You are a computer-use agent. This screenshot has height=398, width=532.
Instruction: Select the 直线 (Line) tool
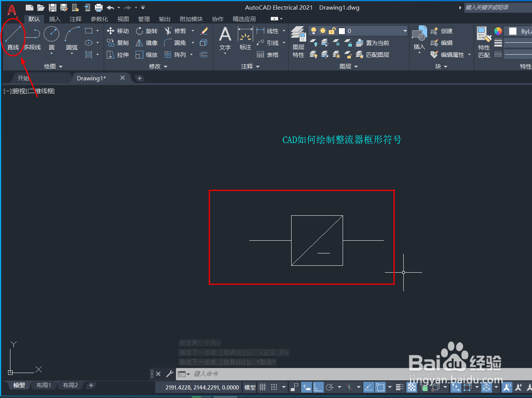click(13, 38)
